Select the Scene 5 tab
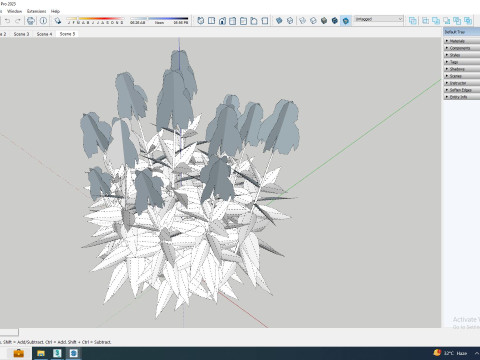480x360 pixels. 67,34
